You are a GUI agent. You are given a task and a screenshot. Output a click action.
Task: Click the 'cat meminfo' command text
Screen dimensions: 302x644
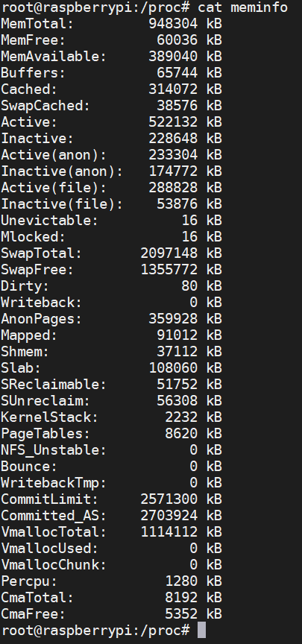coord(243,7)
